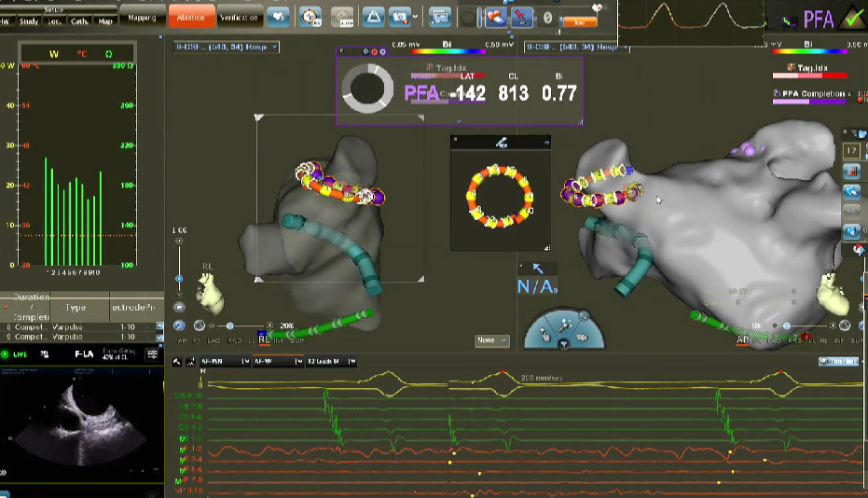Click the bar chart icon in right sidebar

point(851,171)
